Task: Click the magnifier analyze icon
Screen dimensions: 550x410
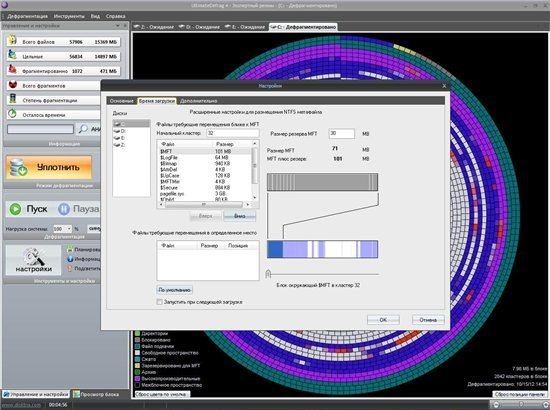Action: (83, 129)
